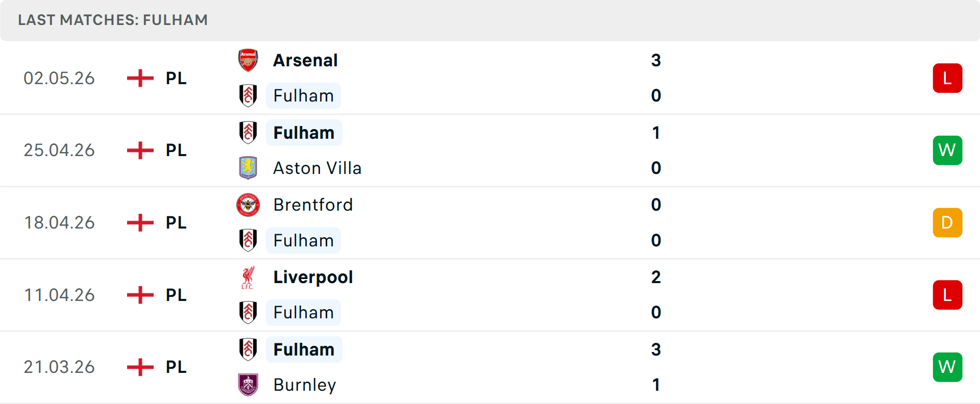Click England flag next to 02.05.26
Screen dimensions: 980x404
coord(140,78)
